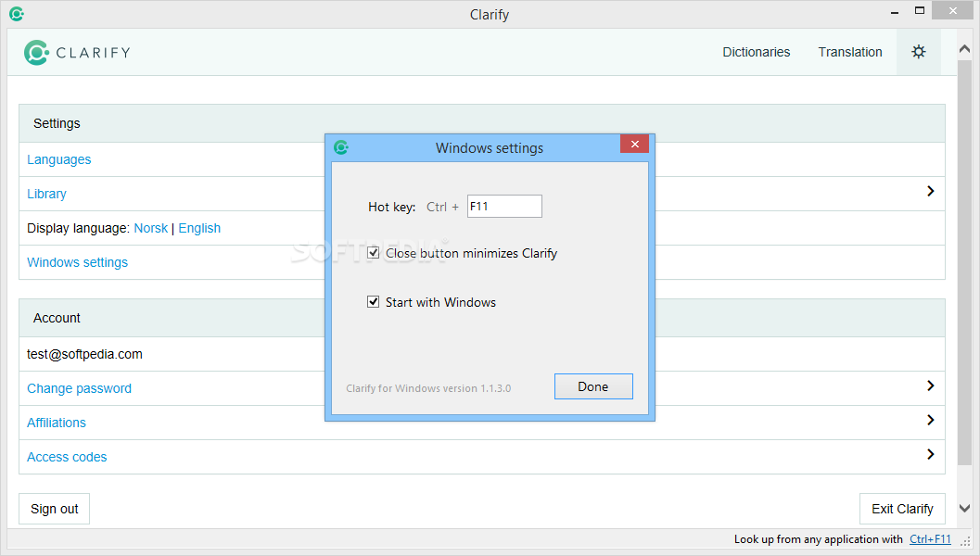
Task: Open Change password
Action: click(79, 388)
